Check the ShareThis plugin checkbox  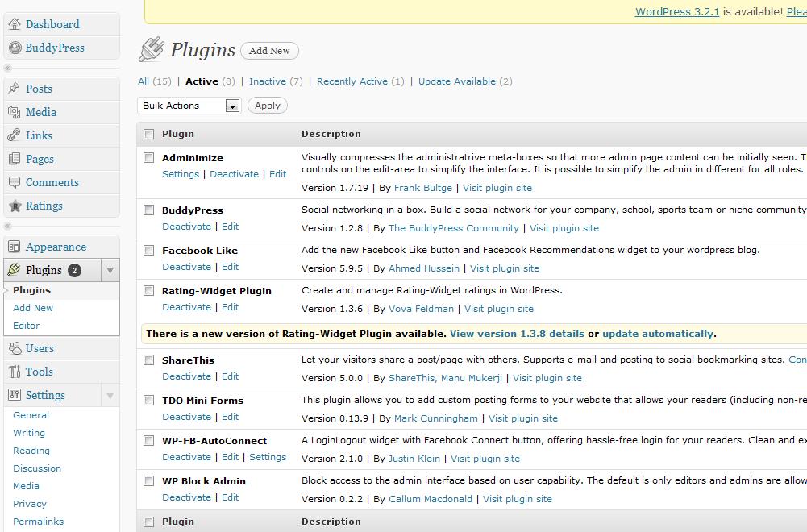tap(148, 360)
